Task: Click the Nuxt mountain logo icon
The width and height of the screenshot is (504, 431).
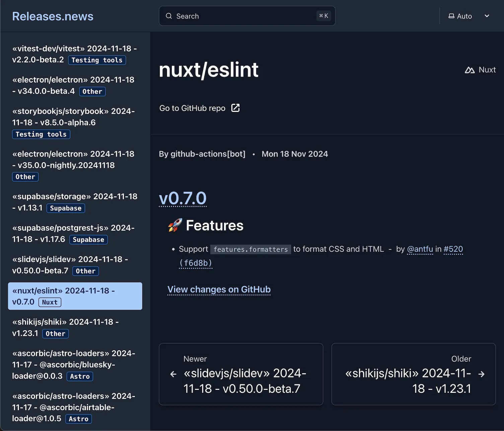Action: 470,70
